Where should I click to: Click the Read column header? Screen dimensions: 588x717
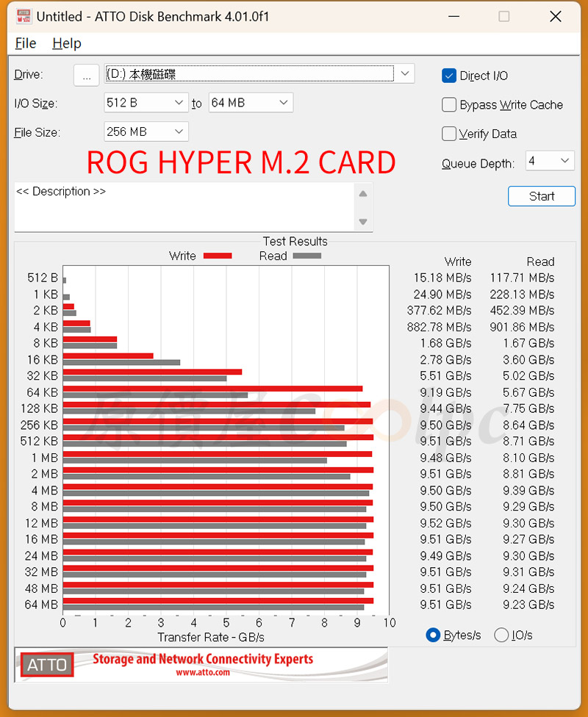click(540, 262)
